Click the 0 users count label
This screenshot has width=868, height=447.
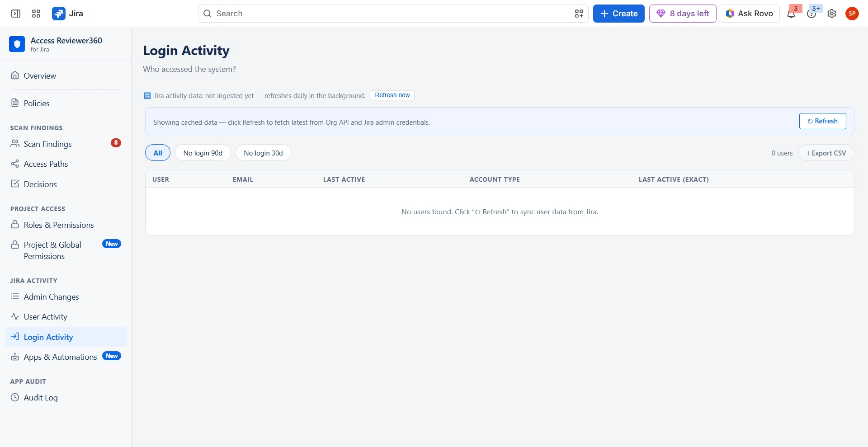click(782, 153)
